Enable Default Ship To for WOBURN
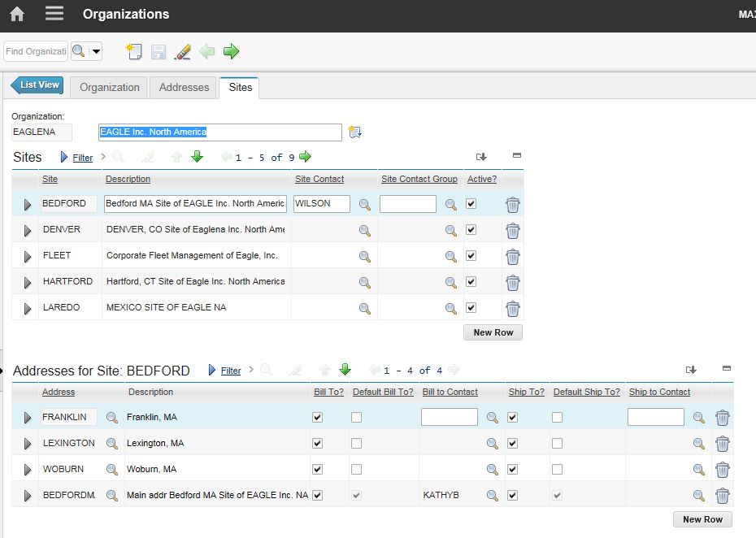Viewport: 756px width, 538px height. coord(557,470)
